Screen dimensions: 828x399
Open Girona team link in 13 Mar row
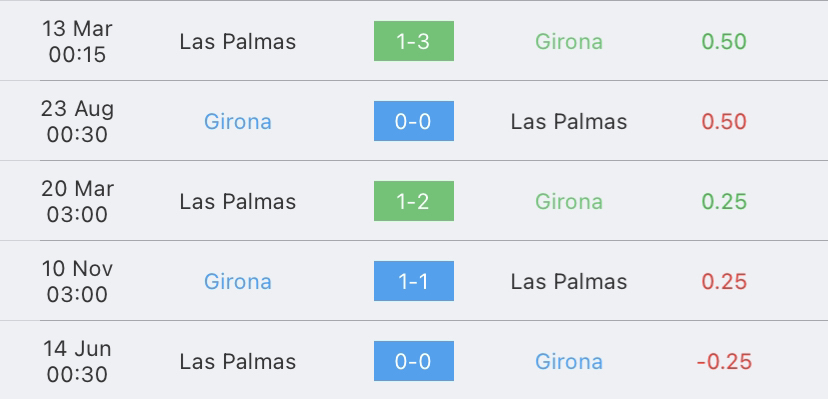(x=569, y=42)
